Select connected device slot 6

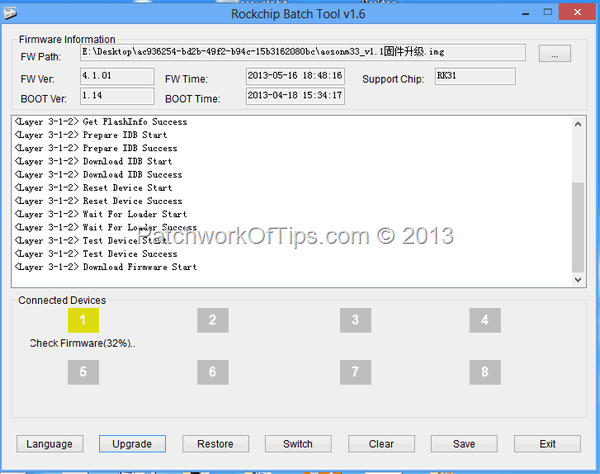213,372
